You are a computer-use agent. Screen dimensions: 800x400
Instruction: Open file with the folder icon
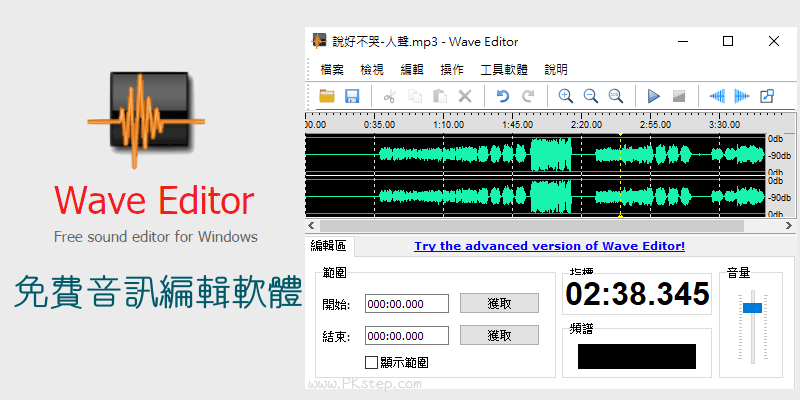click(327, 96)
